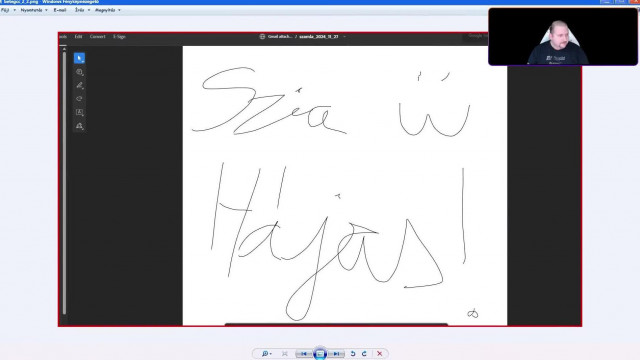Show picture at actual size
The width and height of the screenshot is (640, 360).
(x=285, y=353)
